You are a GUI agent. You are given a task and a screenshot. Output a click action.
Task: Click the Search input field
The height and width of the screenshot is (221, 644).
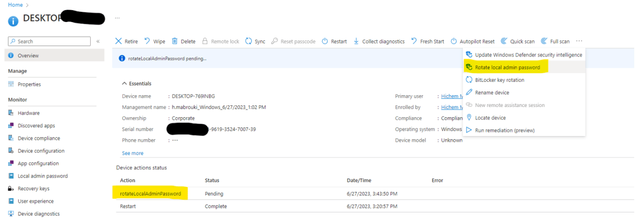49,41
